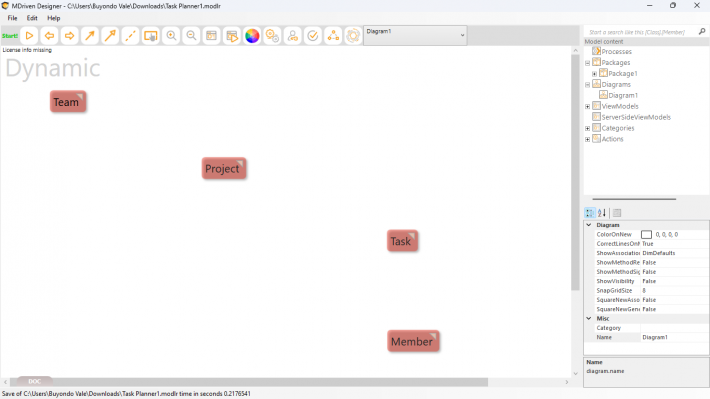This screenshot has width=710, height=399.
Task: Click the navigate back arrow icon
Action: click(49, 36)
